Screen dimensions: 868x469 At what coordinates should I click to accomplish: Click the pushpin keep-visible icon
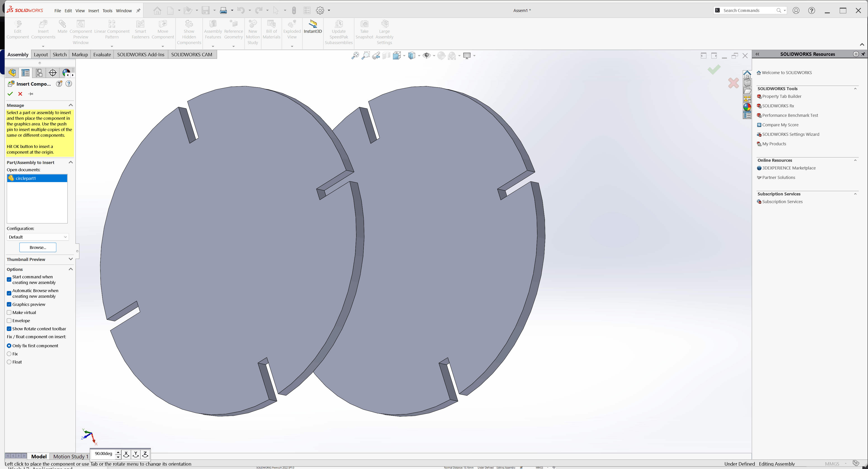31,94
